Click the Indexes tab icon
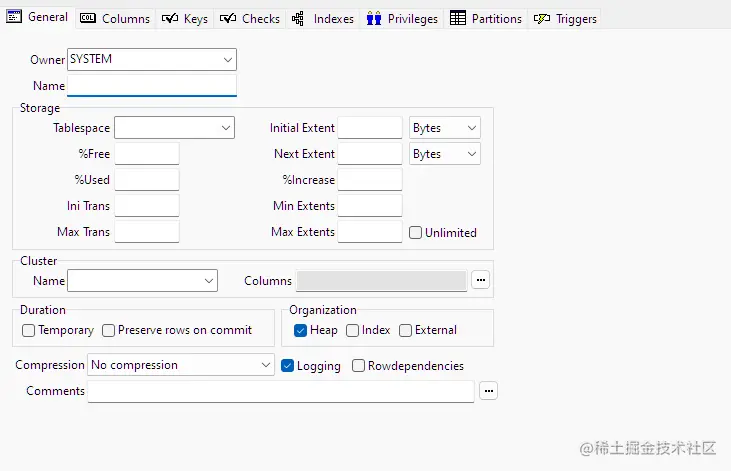This screenshot has height=471, width=731. (297, 18)
